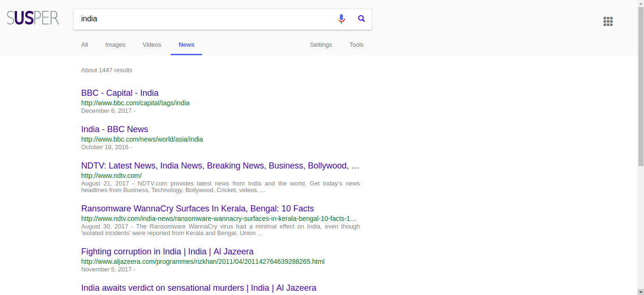
Task: Switch to the Images tab
Action: (x=115, y=45)
